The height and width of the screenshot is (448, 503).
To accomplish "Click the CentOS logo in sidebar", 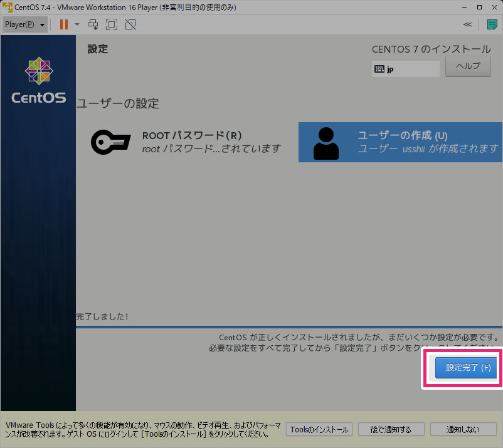I will click(x=39, y=80).
